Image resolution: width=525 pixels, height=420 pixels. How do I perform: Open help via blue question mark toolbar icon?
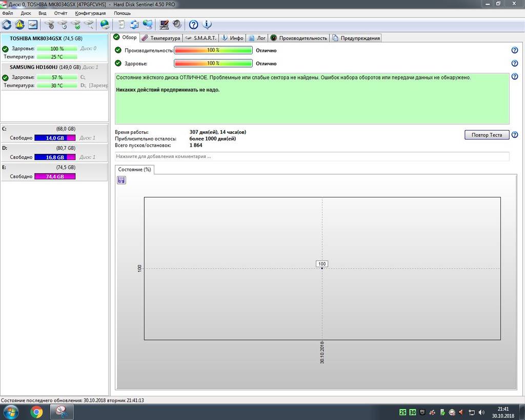tap(193, 24)
